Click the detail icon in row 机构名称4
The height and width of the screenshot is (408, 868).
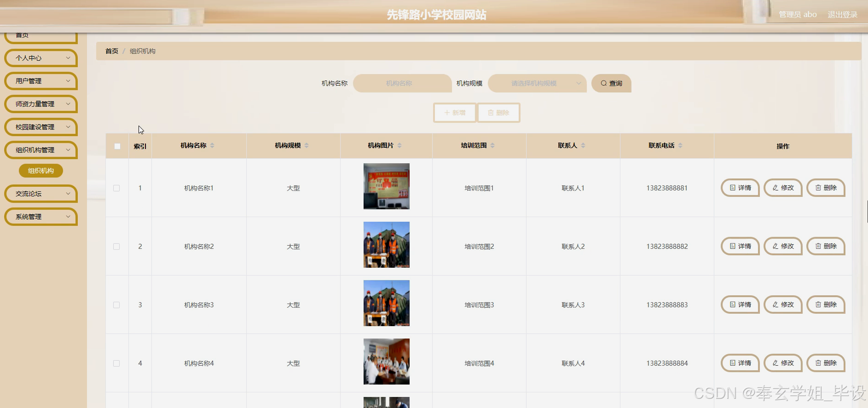pyautogui.click(x=733, y=363)
